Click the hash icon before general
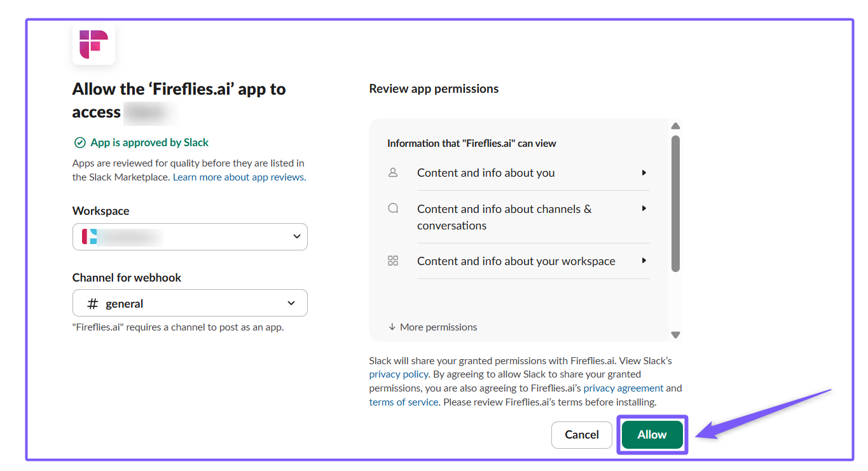Screen dimensions: 868x471 click(x=93, y=304)
